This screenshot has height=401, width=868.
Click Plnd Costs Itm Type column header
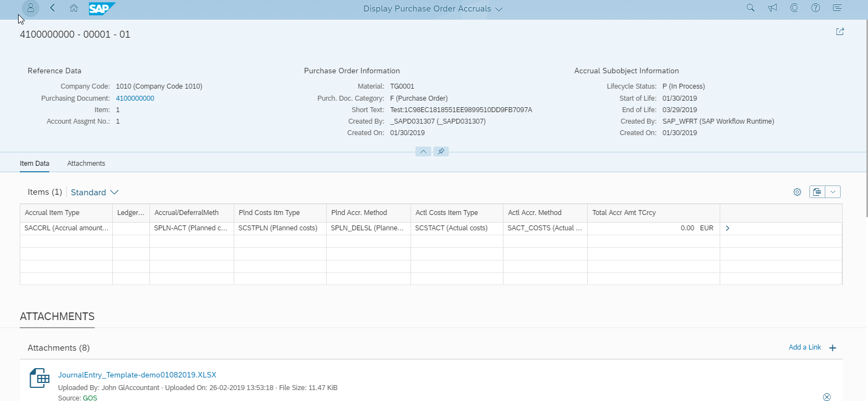(280, 213)
